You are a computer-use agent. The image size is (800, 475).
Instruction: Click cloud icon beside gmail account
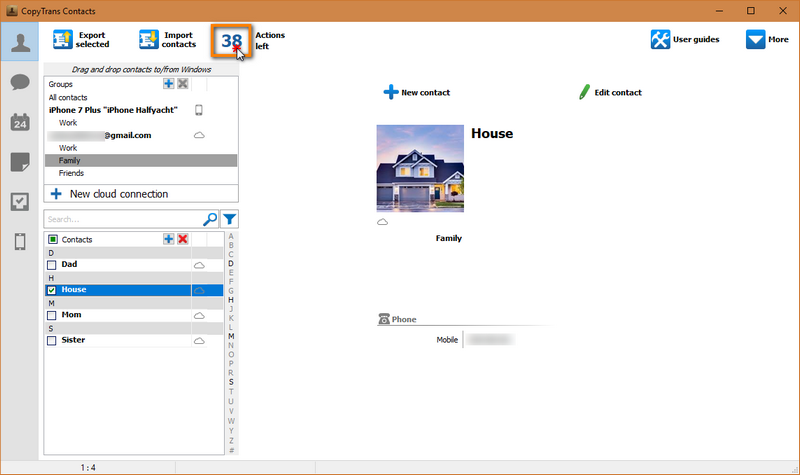point(199,135)
